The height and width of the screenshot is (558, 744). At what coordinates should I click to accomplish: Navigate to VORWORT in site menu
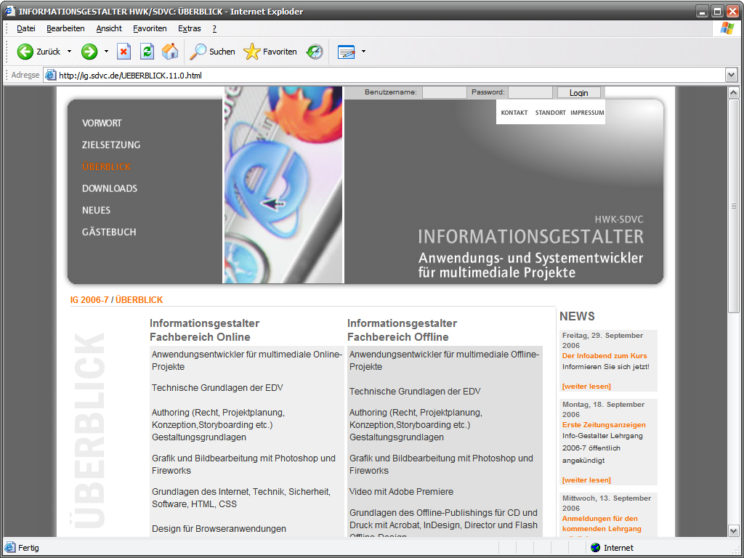point(102,123)
